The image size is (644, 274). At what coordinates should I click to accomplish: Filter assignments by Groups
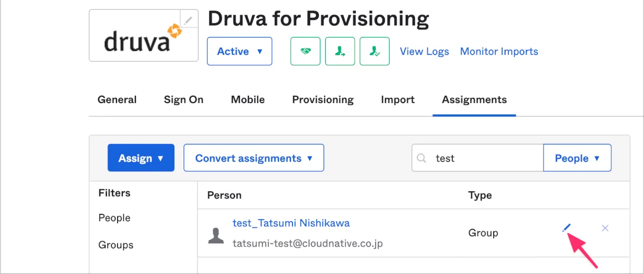click(x=116, y=245)
